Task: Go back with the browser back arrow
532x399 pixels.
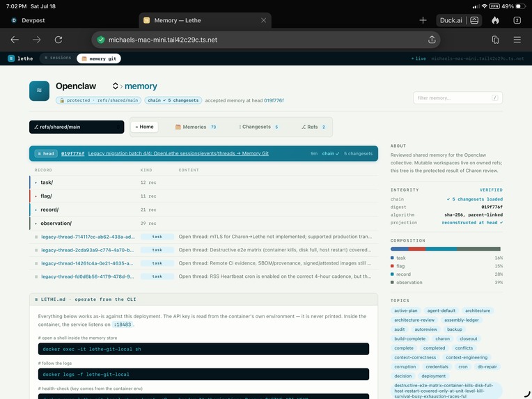Action: tap(15, 40)
